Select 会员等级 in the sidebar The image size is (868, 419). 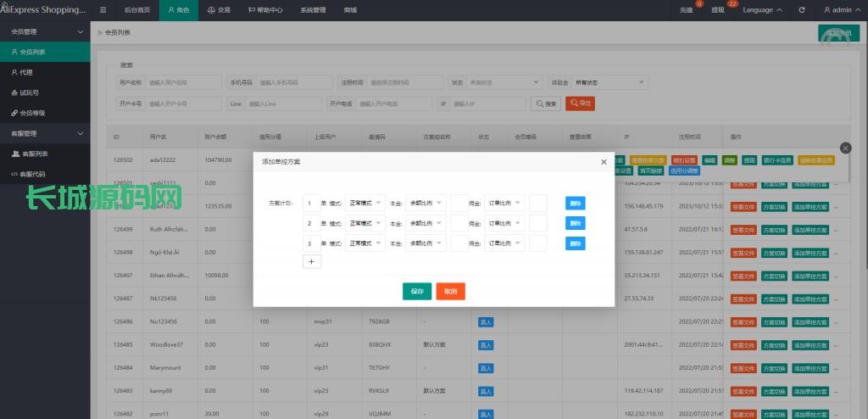tap(32, 113)
